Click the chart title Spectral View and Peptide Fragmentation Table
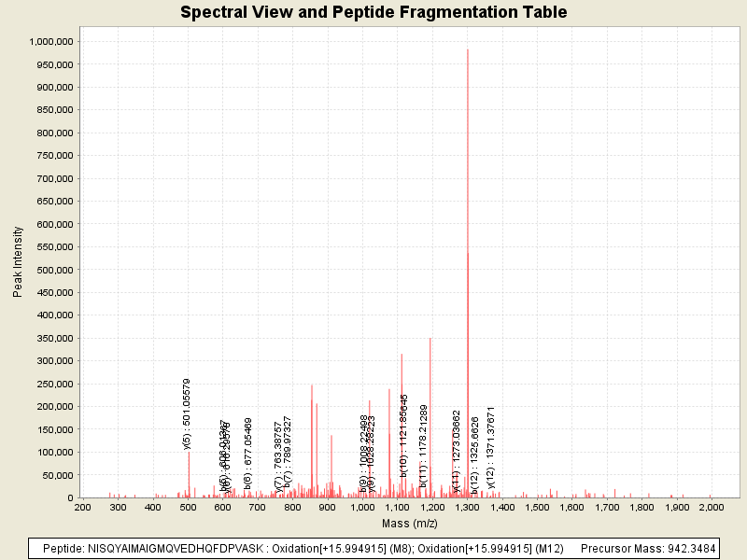Image resolution: width=747 pixels, height=560 pixels. tap(373, 12)
